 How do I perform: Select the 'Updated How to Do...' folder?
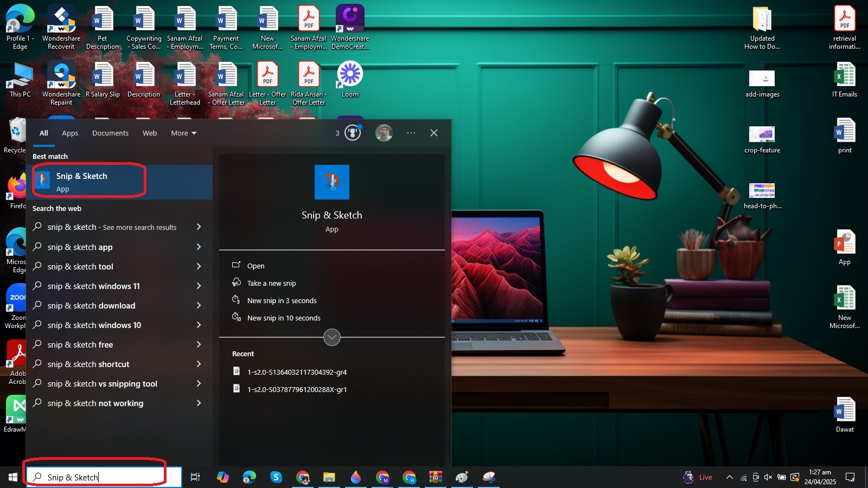click(762, 27)
